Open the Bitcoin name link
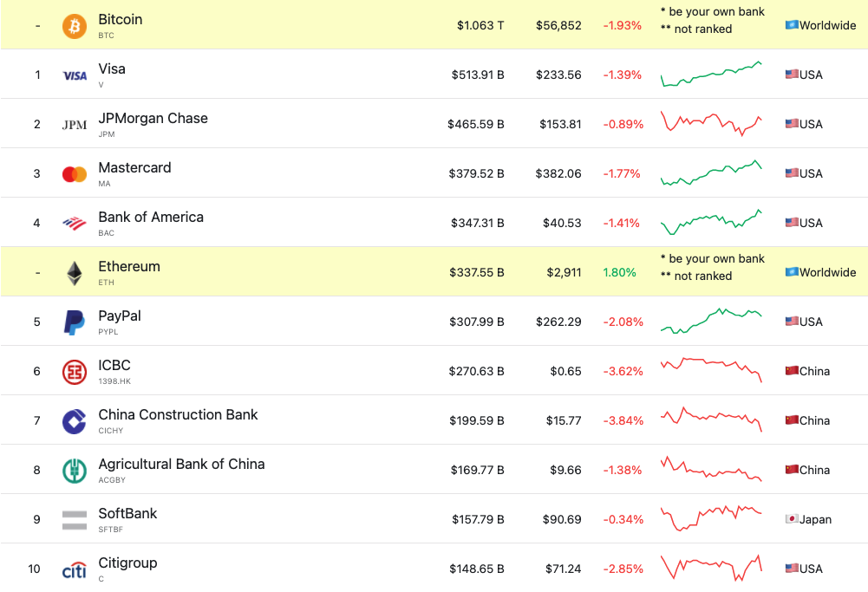The height and width of the screenshot is (592, 868). tap(121, 19)
